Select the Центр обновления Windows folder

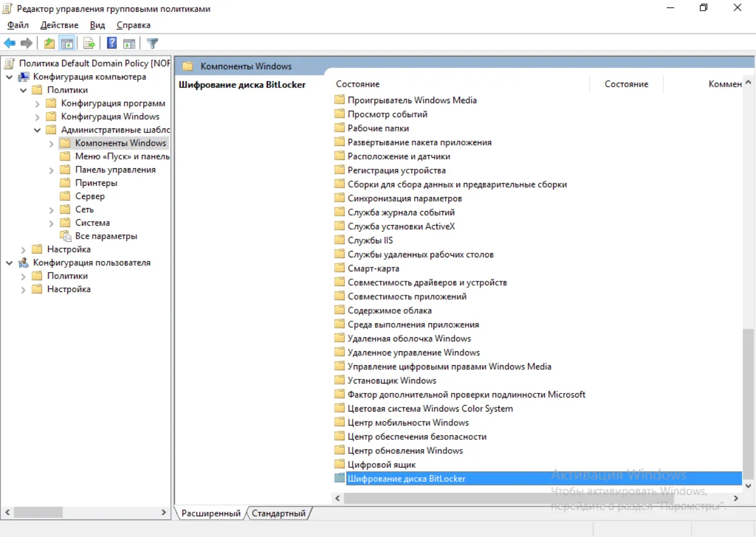click(x=405, y=451)
